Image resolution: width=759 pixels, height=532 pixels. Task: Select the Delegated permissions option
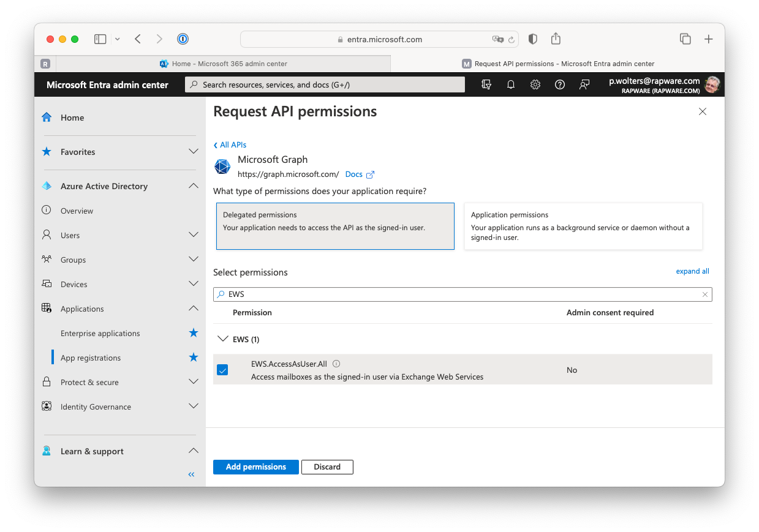335,226
